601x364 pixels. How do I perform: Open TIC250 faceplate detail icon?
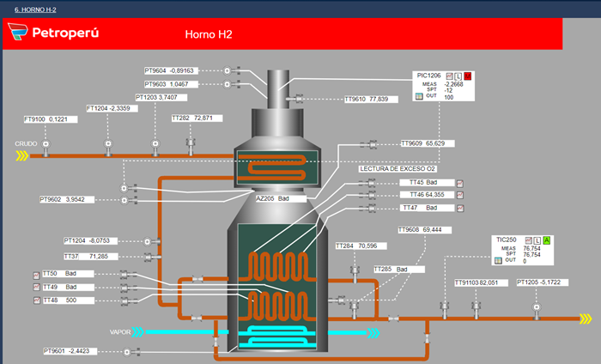498,260
